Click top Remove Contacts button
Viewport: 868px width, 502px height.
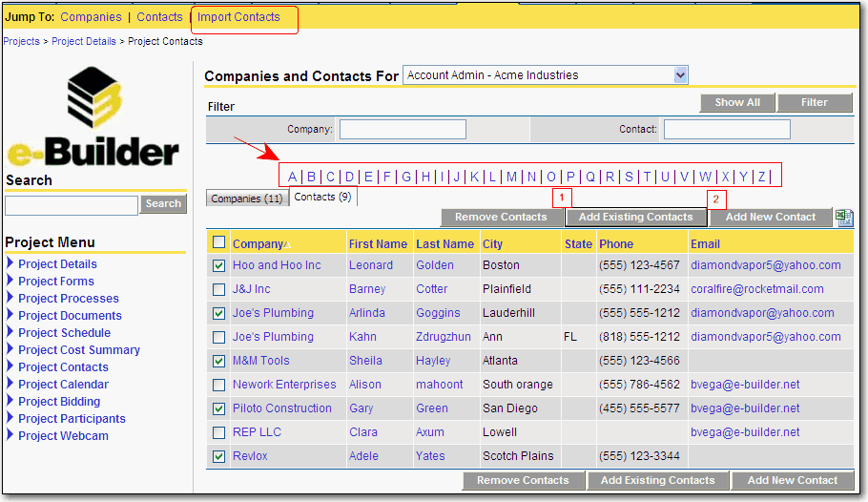pyautogui.click(x=501, y=218)
